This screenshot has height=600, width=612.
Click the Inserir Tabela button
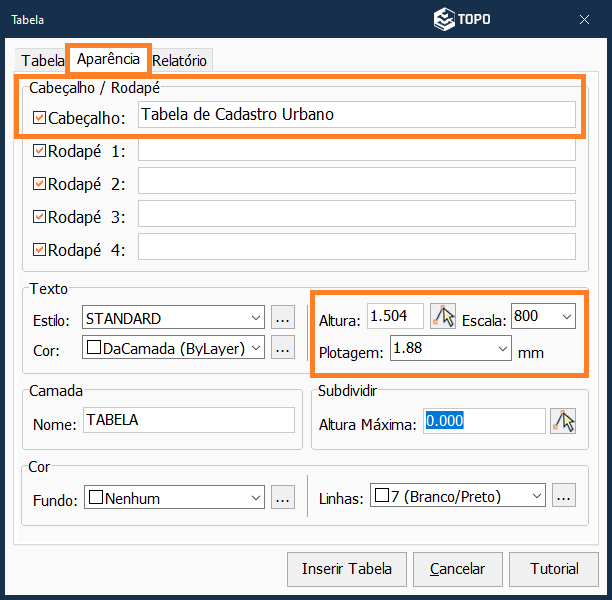pyautogui.click(x=346, y=569)
